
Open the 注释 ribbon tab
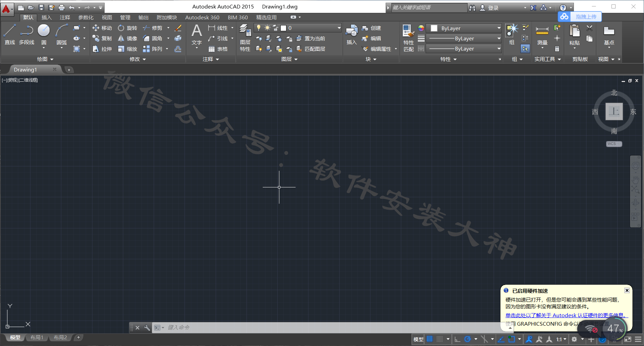(65, 17)
